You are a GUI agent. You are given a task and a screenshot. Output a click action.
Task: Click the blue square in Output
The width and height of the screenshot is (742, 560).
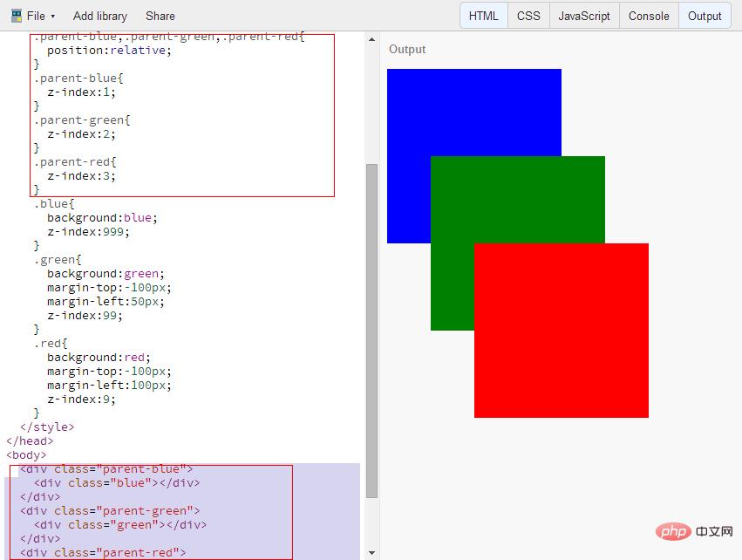474,113
